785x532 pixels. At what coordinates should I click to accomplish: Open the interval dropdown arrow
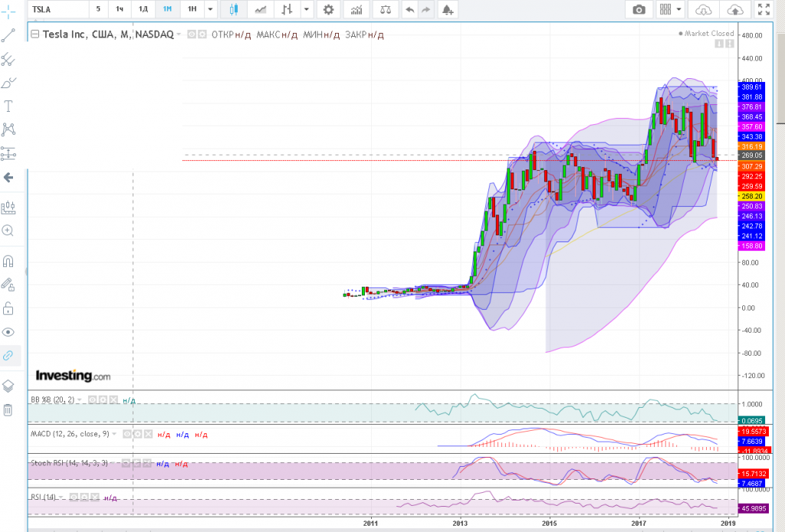tap(211, 9)
